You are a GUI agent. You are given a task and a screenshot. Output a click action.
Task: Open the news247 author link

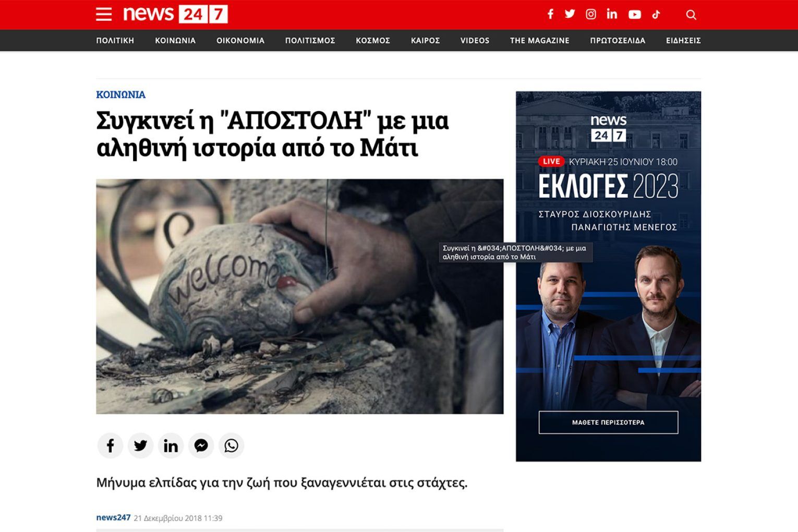click(113, 517)
